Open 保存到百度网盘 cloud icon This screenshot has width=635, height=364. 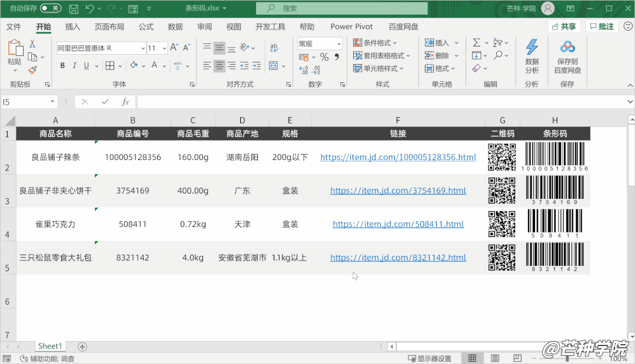tap(567, 47)
